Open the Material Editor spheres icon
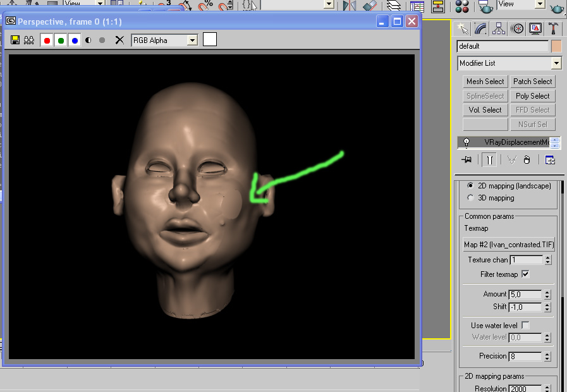567x392 pixels. point(462,6)
